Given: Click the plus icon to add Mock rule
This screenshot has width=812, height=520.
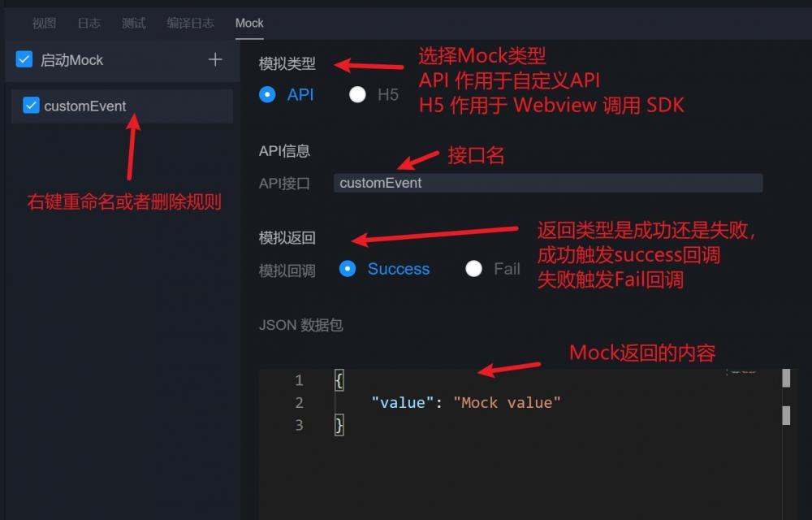Looking at the screenshot, I should pos(215,59).
